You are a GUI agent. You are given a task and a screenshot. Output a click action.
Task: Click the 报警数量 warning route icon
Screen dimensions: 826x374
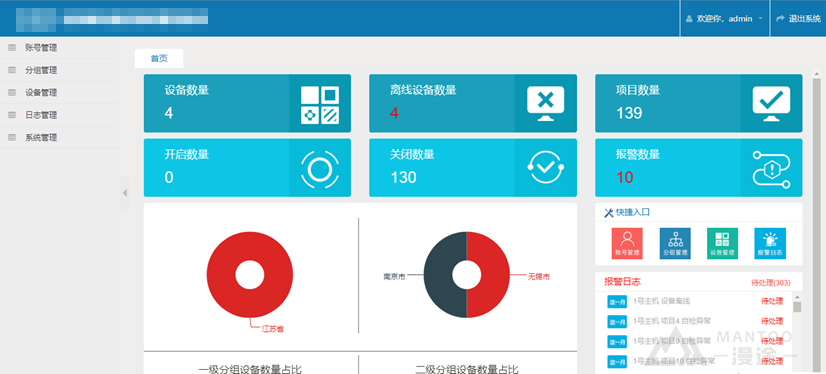(x=771, y=168)
